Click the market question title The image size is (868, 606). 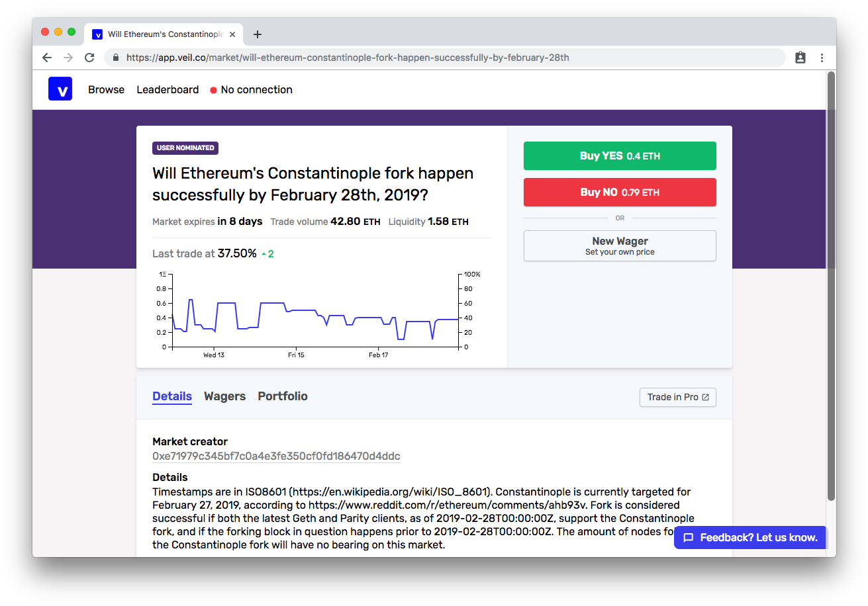pos(313,185)
